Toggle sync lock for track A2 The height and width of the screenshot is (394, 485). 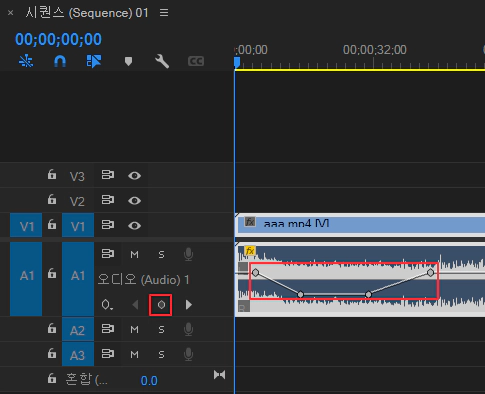[108, 329]
